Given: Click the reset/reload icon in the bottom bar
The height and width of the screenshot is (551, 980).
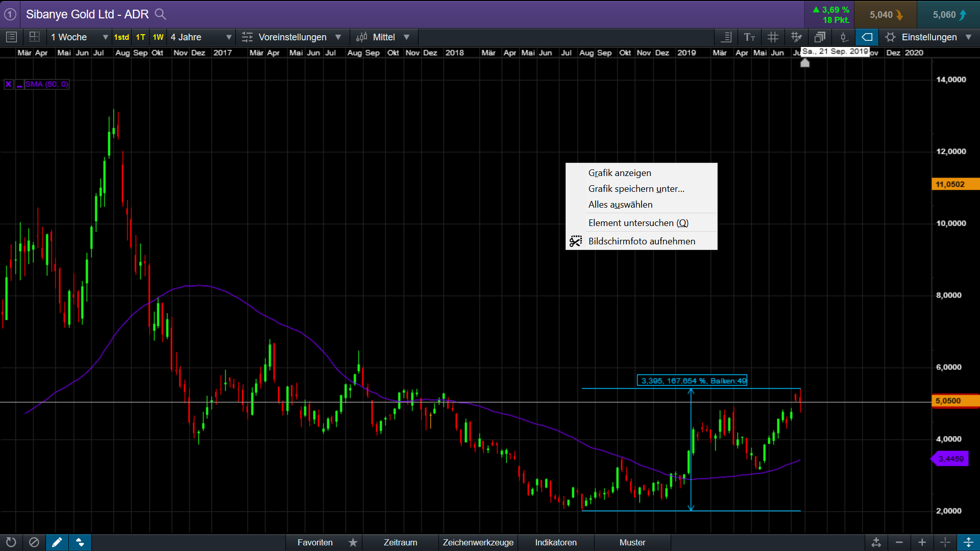Looking at the screenshot, I should pyautogui.click(x=11, y=542).
